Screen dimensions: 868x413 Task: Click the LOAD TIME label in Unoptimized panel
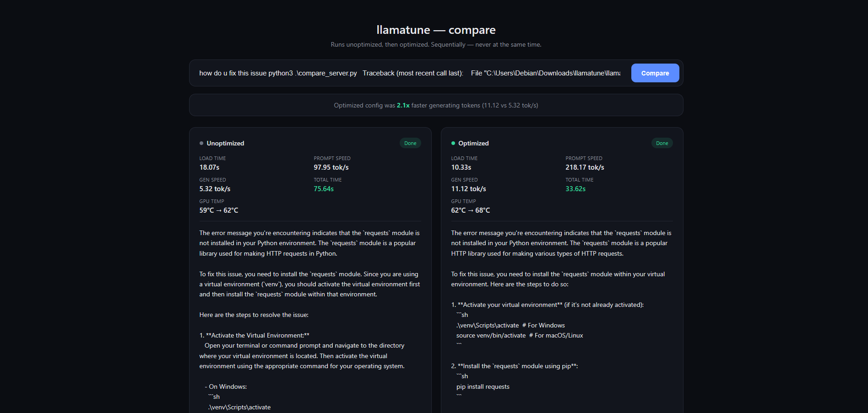coord(212,158)
